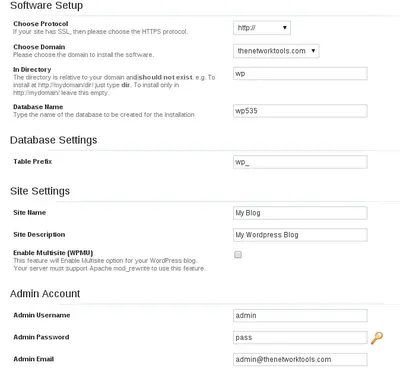Enable the Multisite (WPMU) checkbox
Screen dimensions: 400x372
pyautogui.click(x=238, y=255)
